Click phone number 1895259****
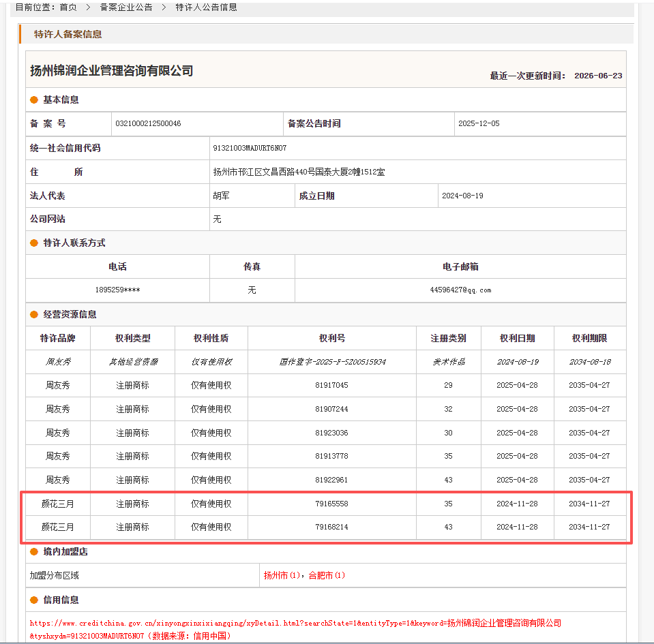The image size is (654, 644). tap(117, 290)
